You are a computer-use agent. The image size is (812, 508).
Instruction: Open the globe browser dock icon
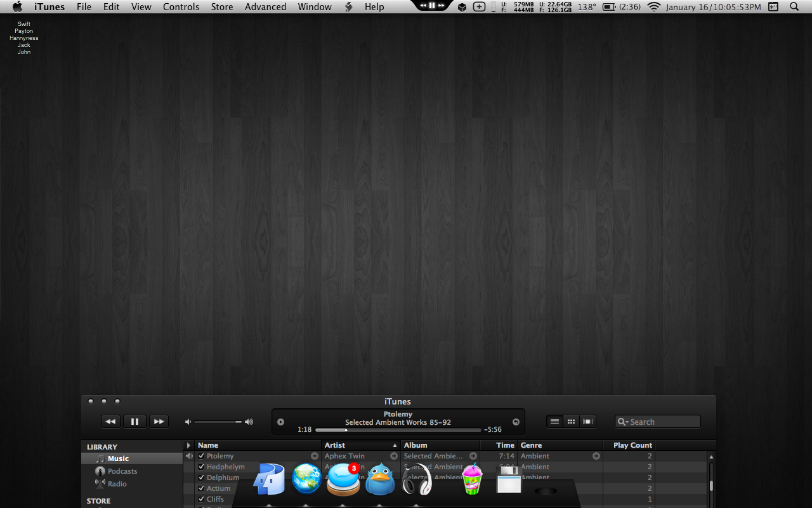[306, 479]
